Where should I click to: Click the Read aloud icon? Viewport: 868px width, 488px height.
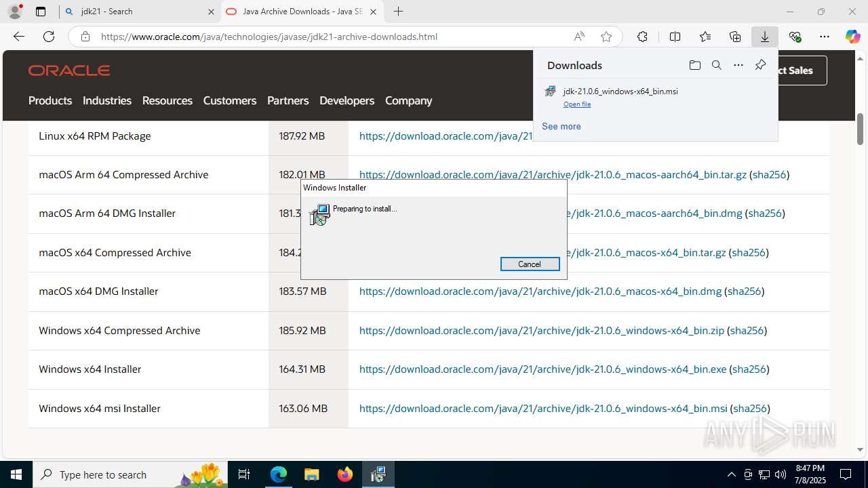[x=579, y=37]
